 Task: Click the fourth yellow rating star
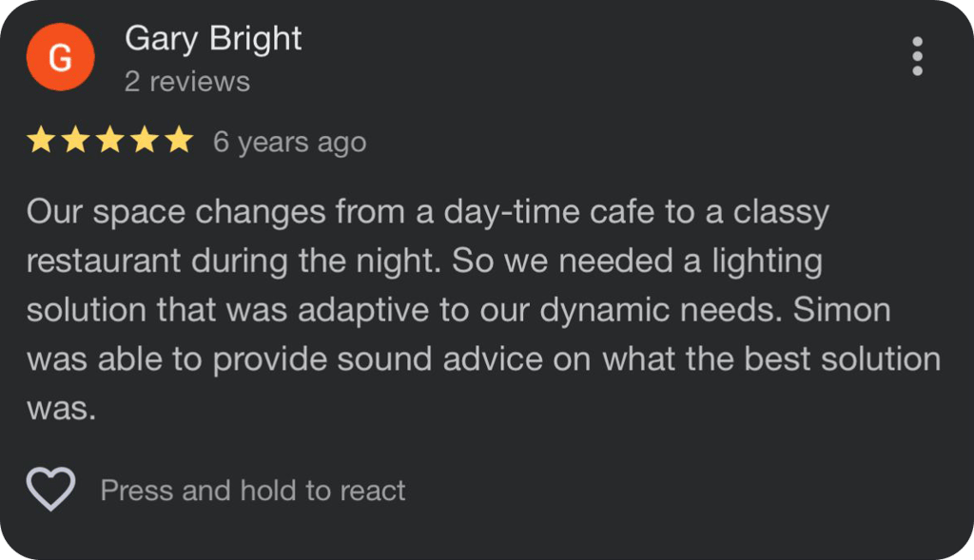(144, 142)
